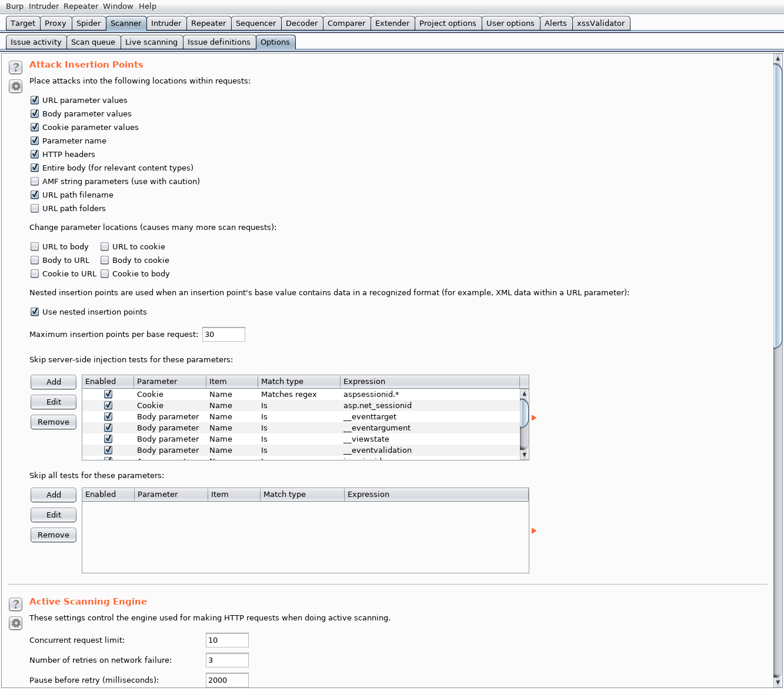This screenshot has height=691, width=784.
Task: Uncheck Entire body insertion point
Action: [x=35, y=168]
